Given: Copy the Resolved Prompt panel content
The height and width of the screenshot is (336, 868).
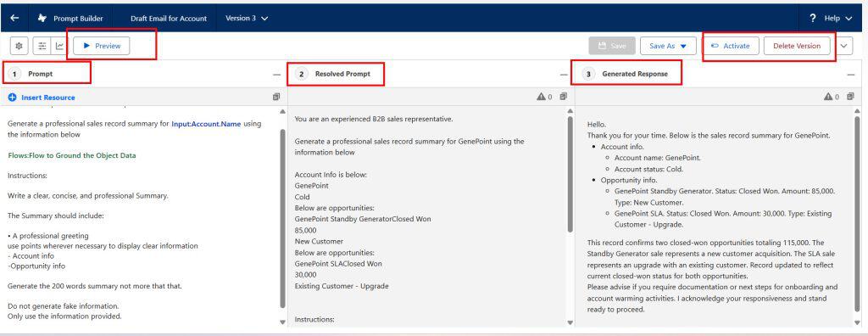Looking at the screenshot, I should tap(563, 97).
